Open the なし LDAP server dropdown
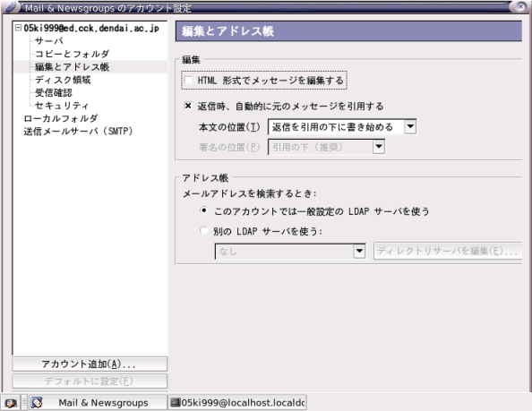 [x=290, y=252]
